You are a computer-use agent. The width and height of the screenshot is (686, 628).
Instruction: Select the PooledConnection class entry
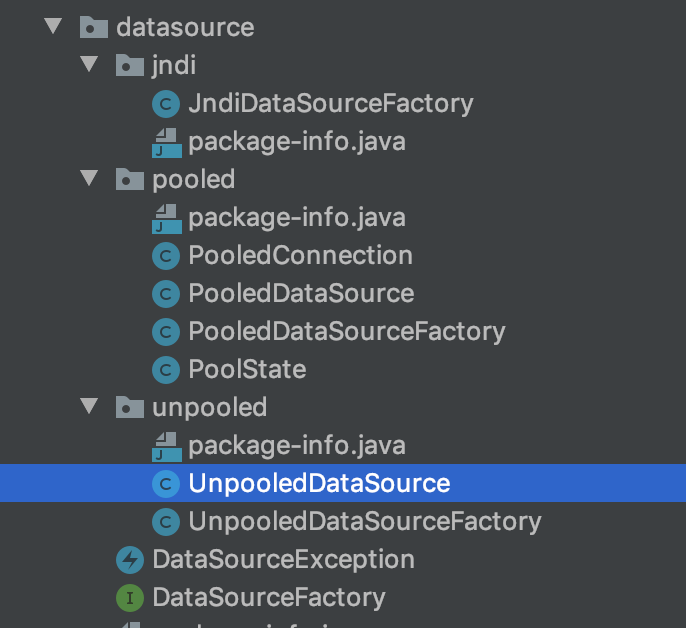[x=300, y=255]
